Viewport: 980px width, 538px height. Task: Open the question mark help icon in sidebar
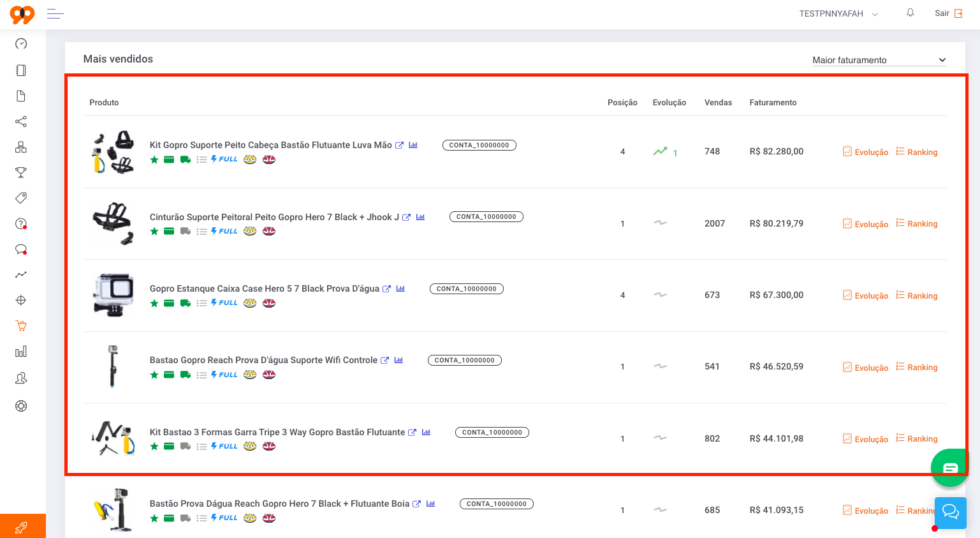tap(21, 223)
